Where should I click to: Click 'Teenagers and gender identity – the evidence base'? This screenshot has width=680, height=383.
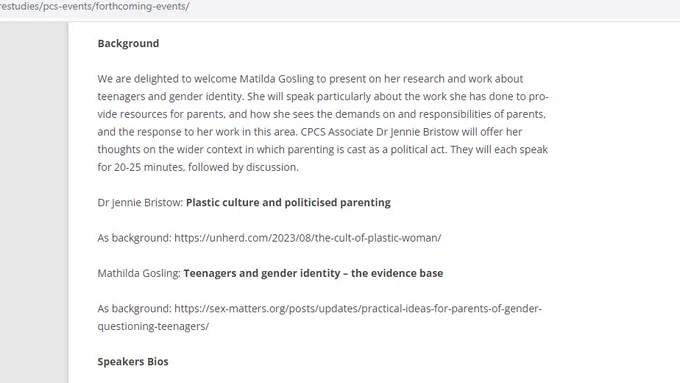click(x=313, y=273)
